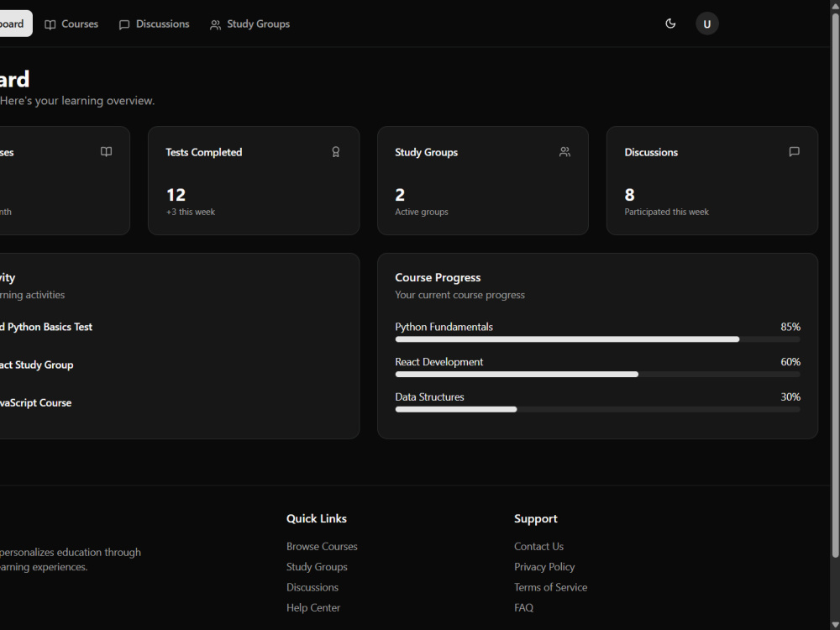The image size is (840, 630).
Task: Click the 'Study Group' activity entry
Action: tap(36, 365)
